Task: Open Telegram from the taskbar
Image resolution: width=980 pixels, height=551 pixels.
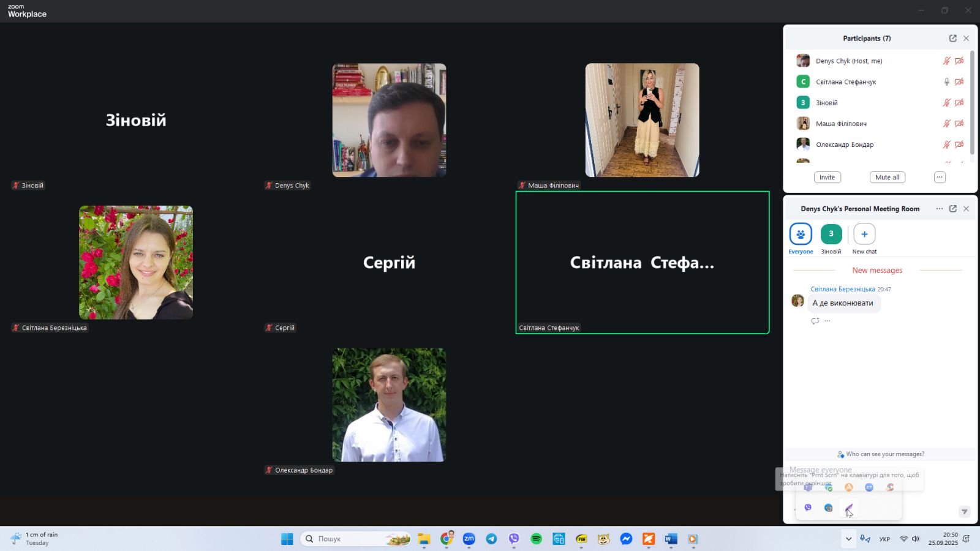Action: coord(491,539)
